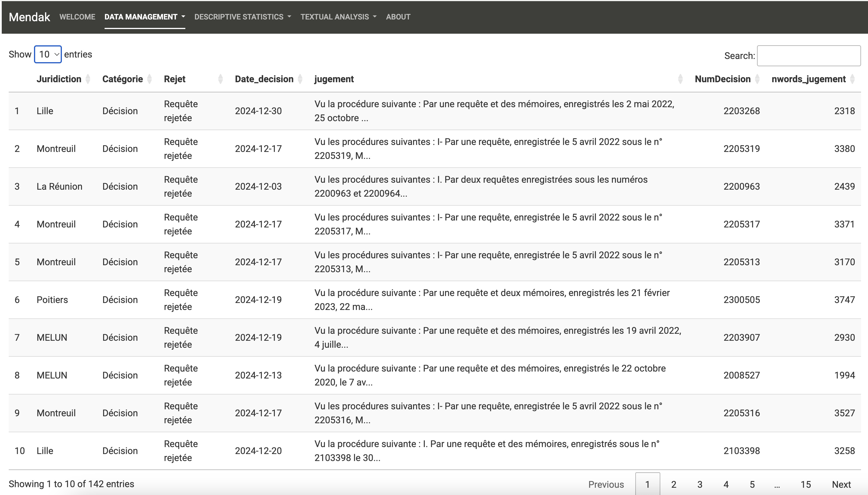Toggle jugement column sort arrows

click(680, 79)
